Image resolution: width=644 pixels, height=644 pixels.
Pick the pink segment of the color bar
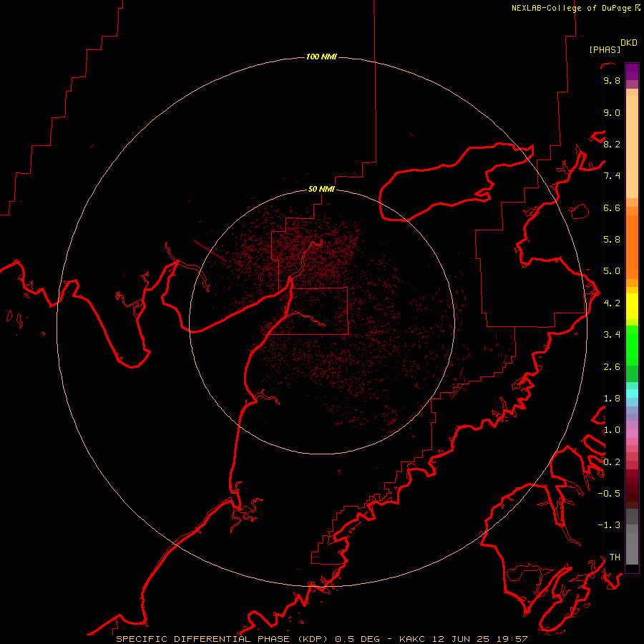632,434
